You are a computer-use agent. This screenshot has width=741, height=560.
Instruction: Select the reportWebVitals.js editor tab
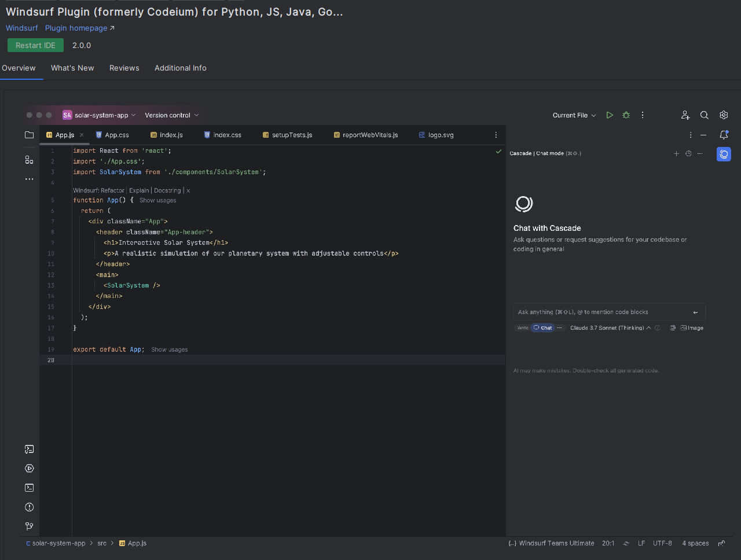[366, 135]
